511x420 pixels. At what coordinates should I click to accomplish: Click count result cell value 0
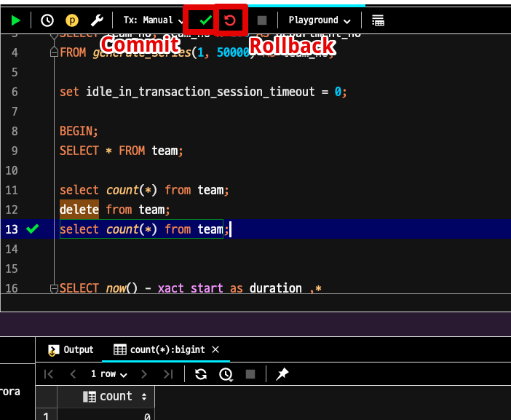click(x=106, y=414)
